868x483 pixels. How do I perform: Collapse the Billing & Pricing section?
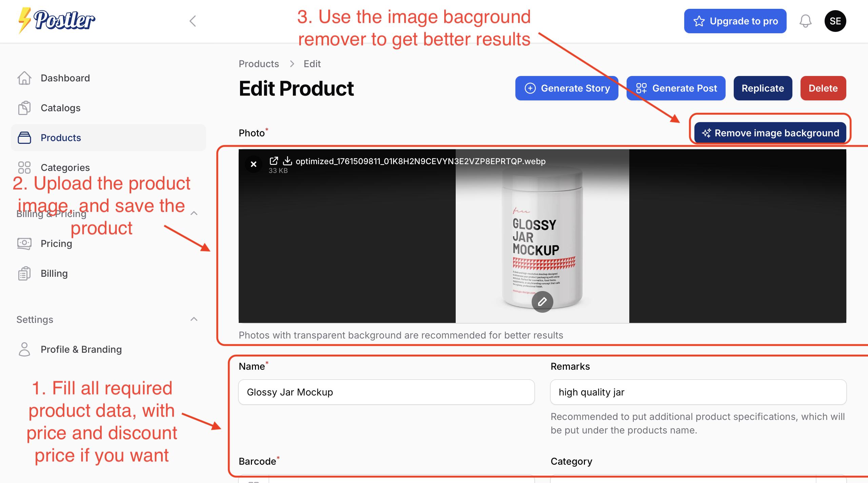(x=194, y=213)
